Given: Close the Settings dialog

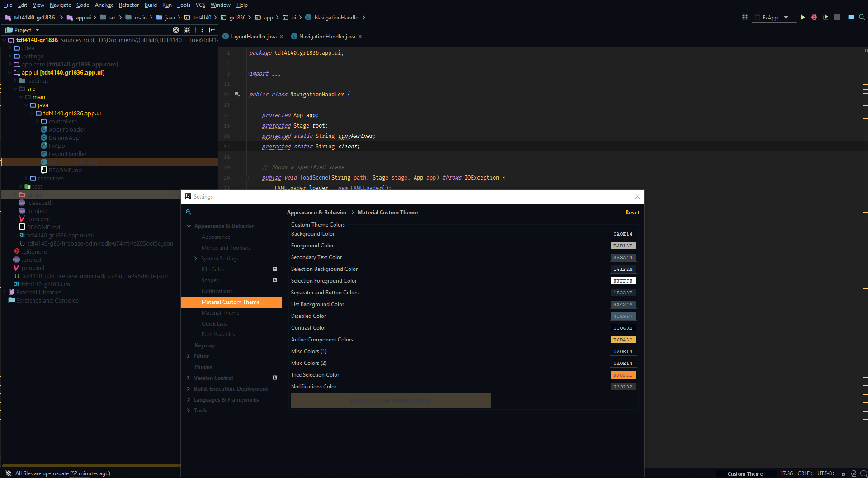Looking at the screenshot, I should click(x=637, y=196).
